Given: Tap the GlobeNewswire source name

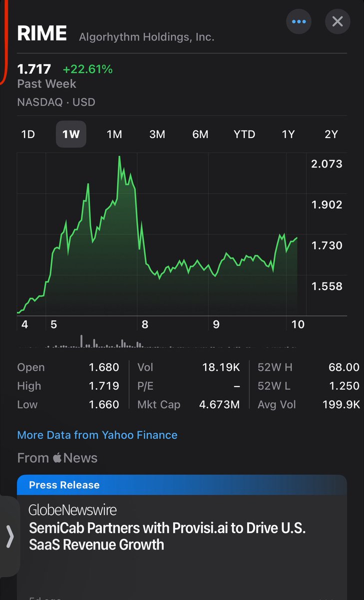Looking at the screenshot, I should (72, 510).
